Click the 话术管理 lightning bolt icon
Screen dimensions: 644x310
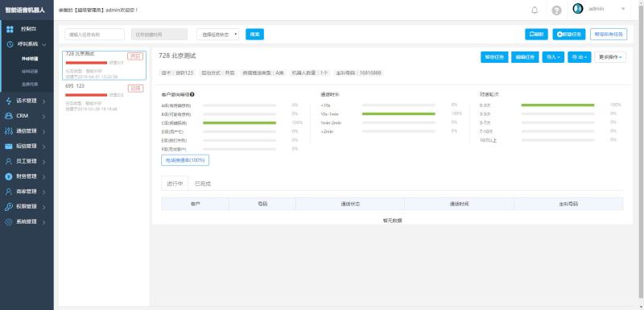pyautogui.click(x=9, y=101)
